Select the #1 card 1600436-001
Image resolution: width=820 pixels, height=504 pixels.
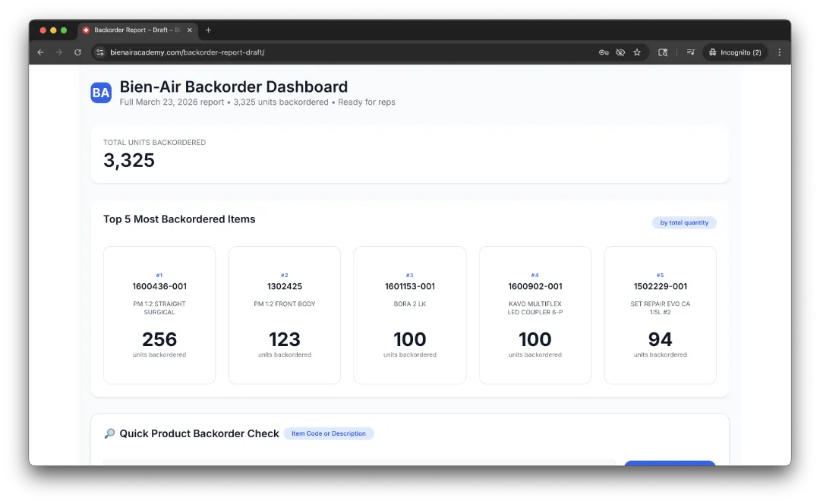[x=159, y=315]
